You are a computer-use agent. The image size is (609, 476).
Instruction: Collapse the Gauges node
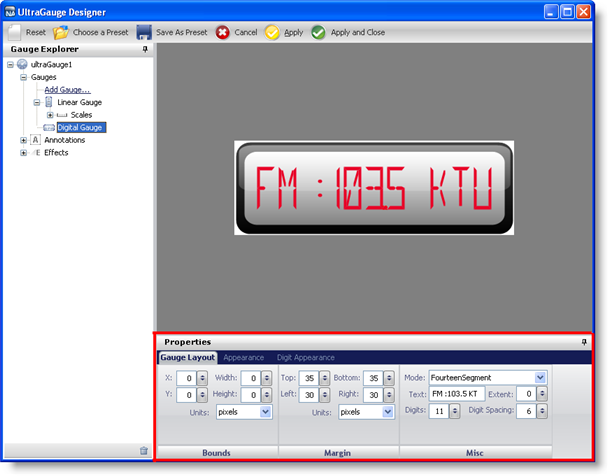coord(23,77)
